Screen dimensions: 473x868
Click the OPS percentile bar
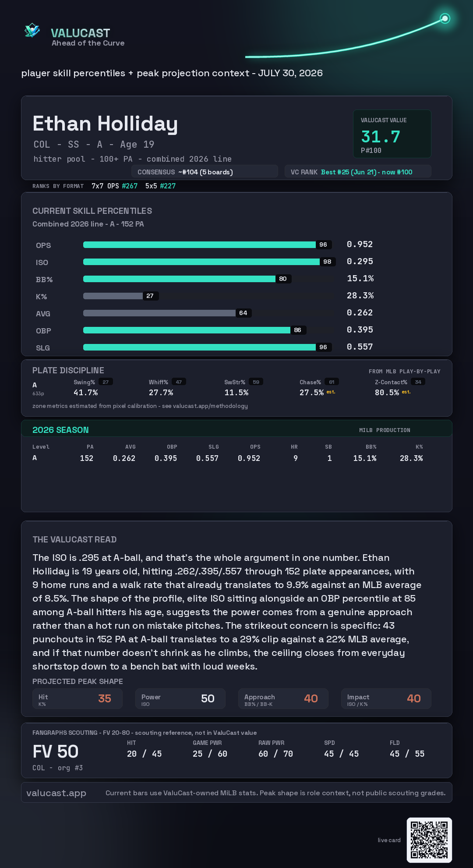coord(207,244)
